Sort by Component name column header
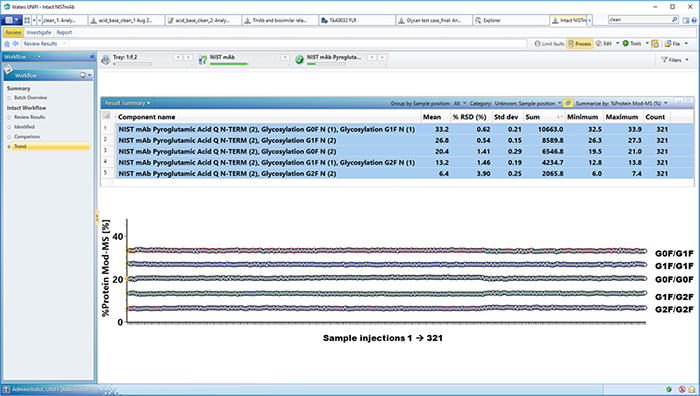This screenshot has height=396, width=700. [268, 117]
